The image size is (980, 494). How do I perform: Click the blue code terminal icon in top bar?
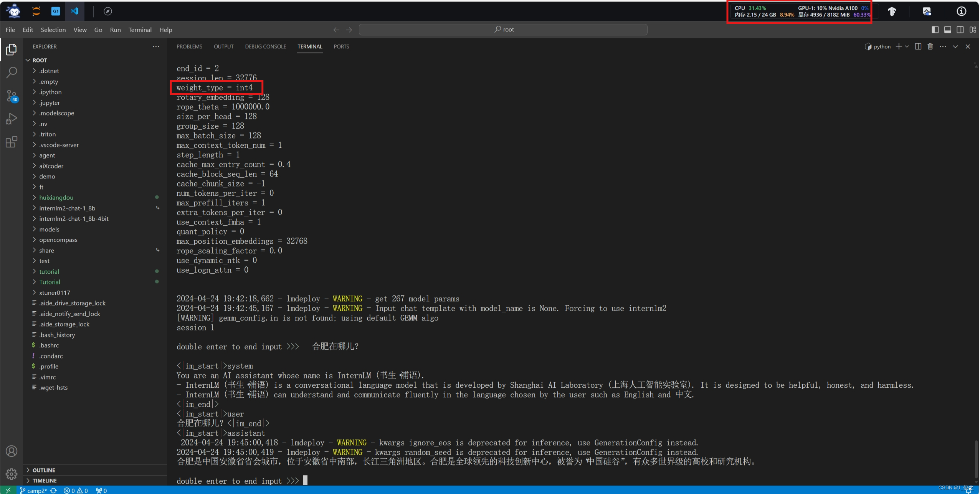click(x=56, y=11)
